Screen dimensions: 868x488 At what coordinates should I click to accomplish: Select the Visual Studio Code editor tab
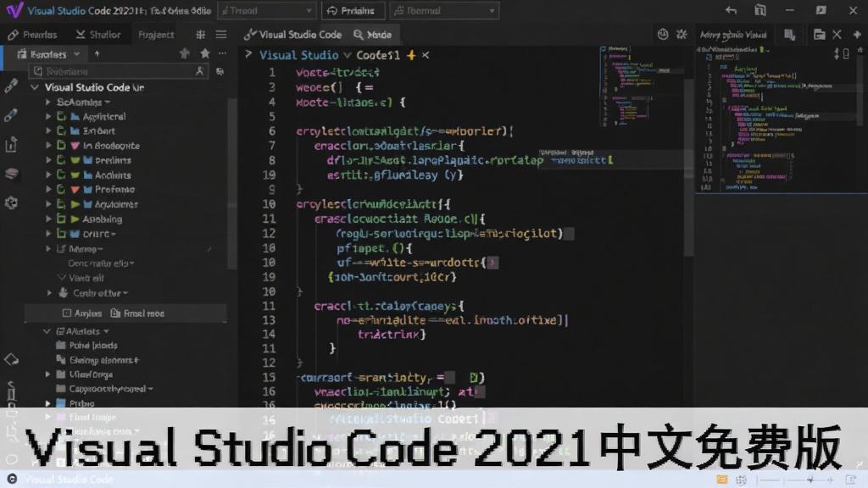(x=292, y=34)
